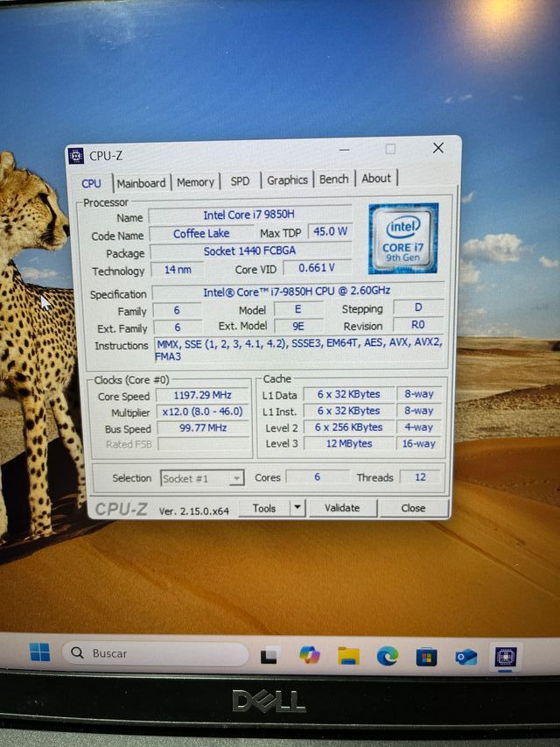Click the Validate button
560x747 pixels.
(x=342, y=508)
